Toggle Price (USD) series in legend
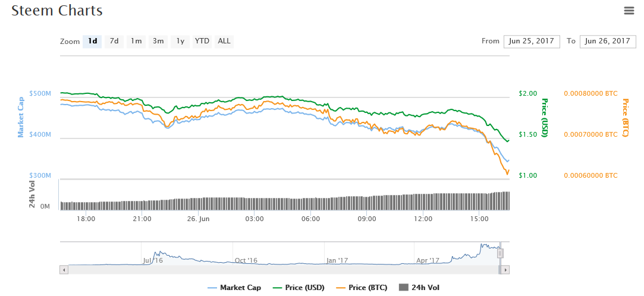This screenshot has height=296, width=644. (x=299, y=288)
